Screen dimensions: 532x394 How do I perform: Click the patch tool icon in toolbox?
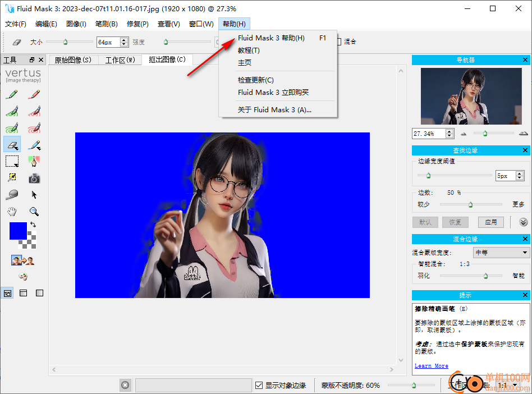[x=12, y=177]
